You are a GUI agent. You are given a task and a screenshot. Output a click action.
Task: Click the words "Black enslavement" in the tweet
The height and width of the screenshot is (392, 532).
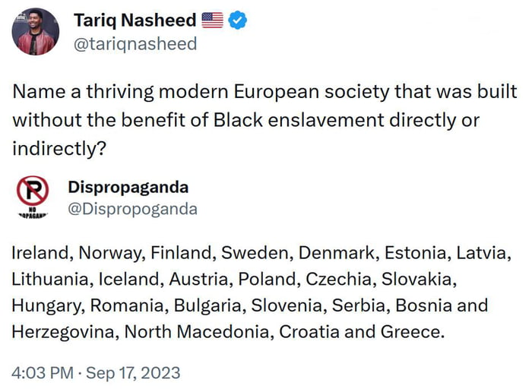click(x=286, y=120)
